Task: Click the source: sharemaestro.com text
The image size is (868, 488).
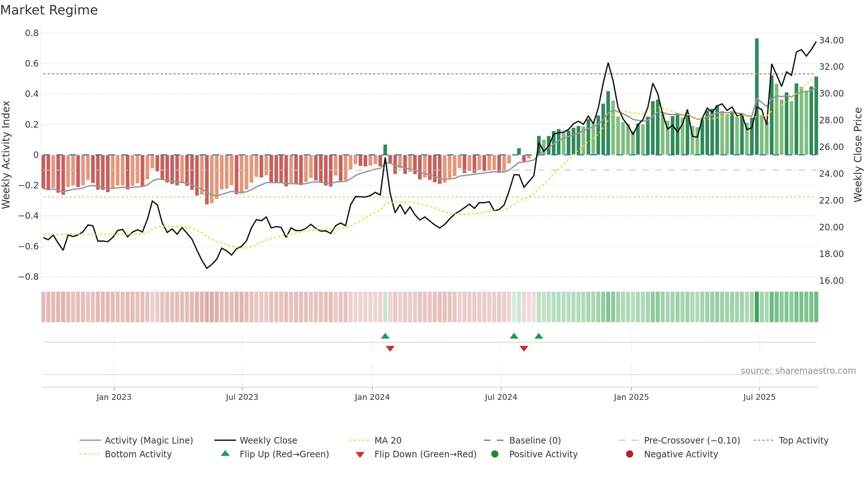Action: coord(798,371)
